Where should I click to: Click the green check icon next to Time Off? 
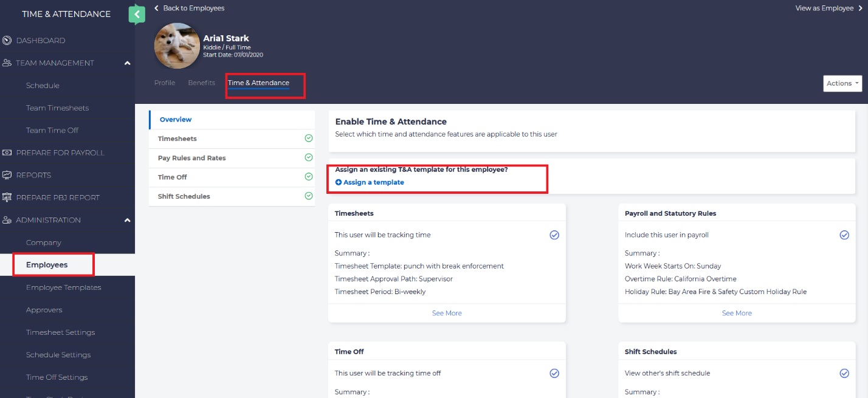pos(308,177)
